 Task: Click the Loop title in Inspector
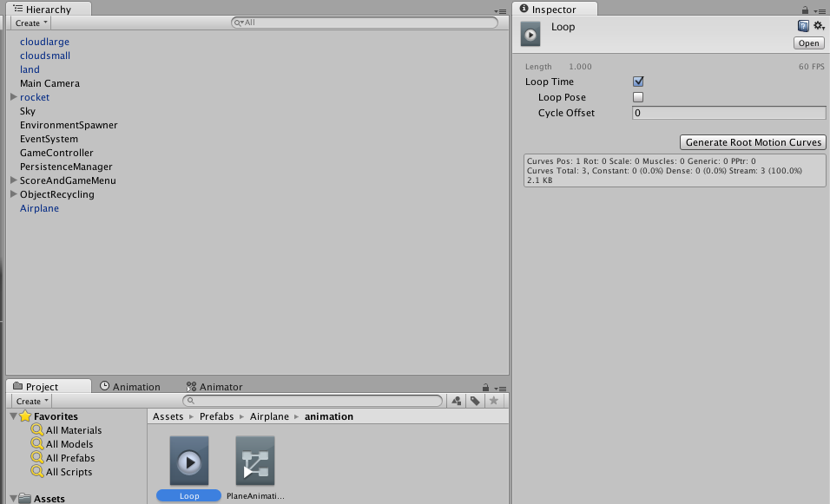coord(563,27)
